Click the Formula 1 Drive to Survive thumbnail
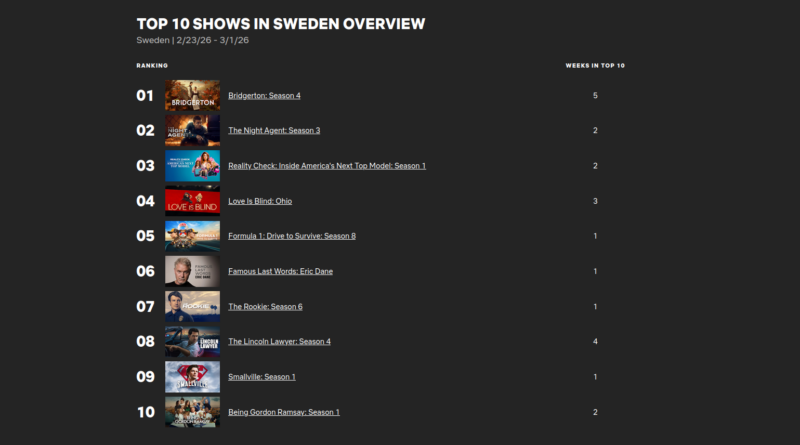800x445 pixels. [192, 236]
